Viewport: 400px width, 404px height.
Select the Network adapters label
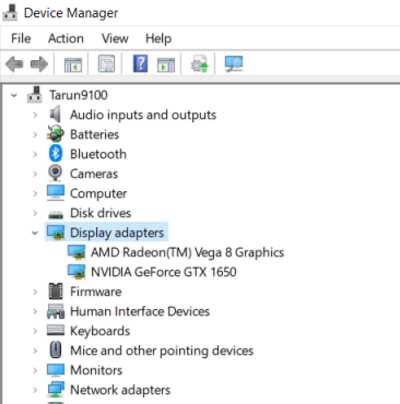pyautogui.click(x=120, y=390)
